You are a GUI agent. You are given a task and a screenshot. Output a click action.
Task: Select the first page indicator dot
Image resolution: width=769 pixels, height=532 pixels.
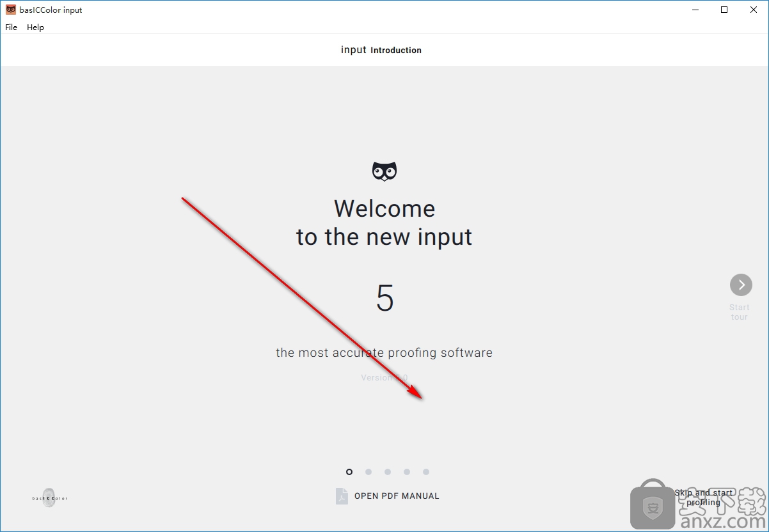[x=349, y=472]
